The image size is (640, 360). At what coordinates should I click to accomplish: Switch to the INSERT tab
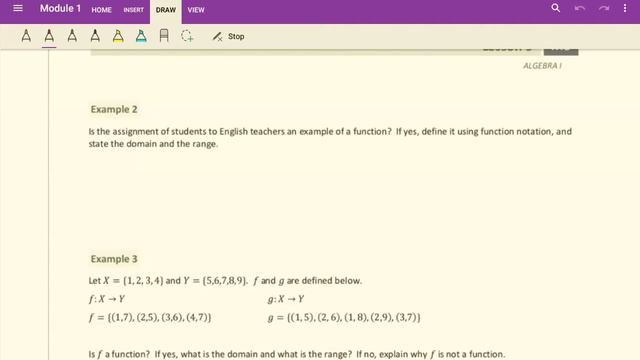tap(133, 10)
